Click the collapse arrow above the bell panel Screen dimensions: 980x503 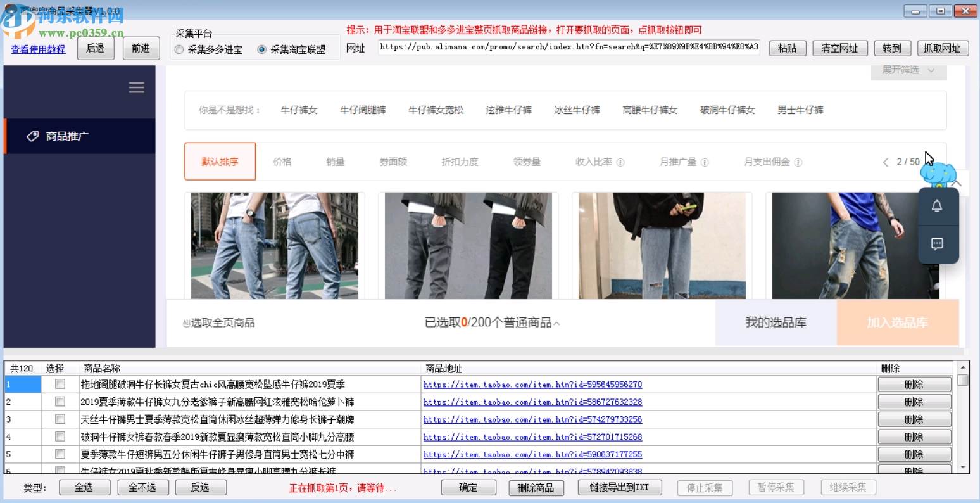[956, 182]
